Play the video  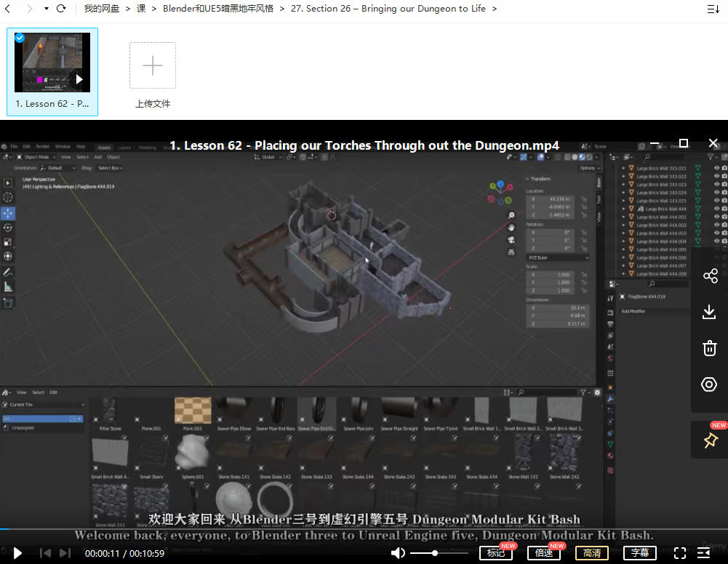pos(17,553)
